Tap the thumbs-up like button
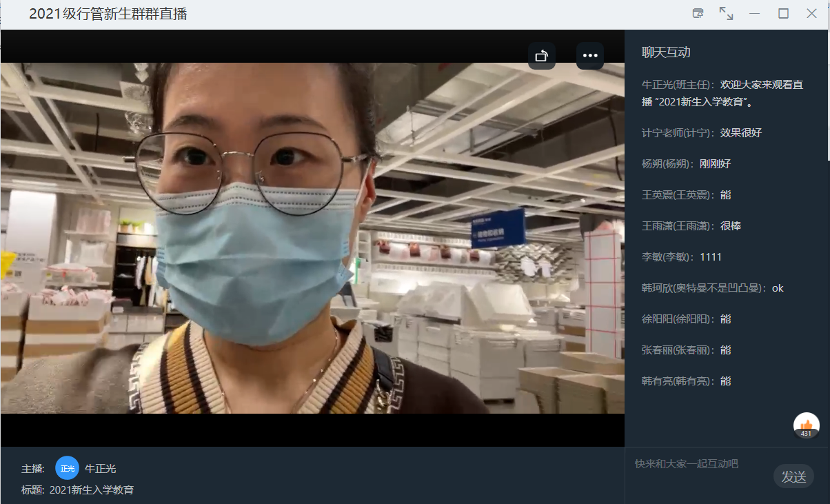The width and height of the screenshot is (830, 504). click(x=807, y=425)
